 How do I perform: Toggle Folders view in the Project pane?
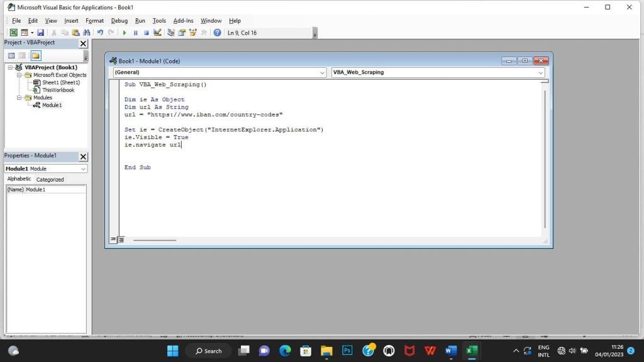[36, 55]
